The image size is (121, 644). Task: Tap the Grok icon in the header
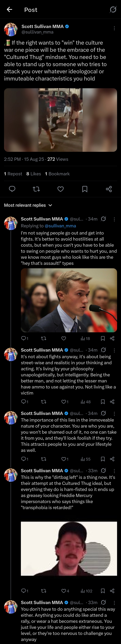pos(113,10)
